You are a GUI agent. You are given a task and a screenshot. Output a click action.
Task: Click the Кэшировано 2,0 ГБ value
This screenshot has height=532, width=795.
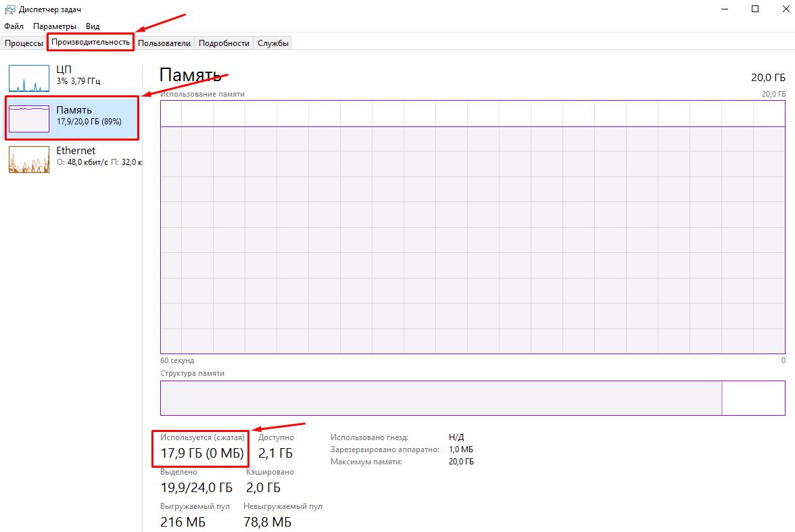coord(263,487)
